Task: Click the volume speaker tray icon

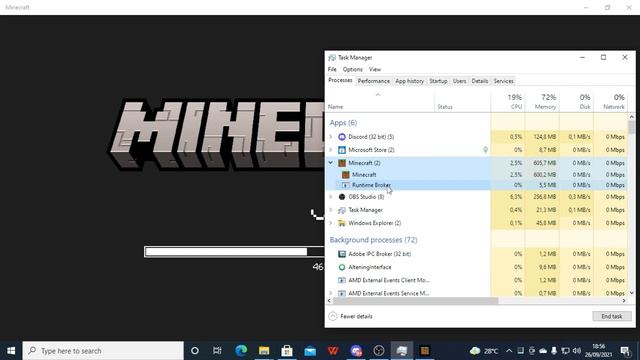Action: pos(576,351)
